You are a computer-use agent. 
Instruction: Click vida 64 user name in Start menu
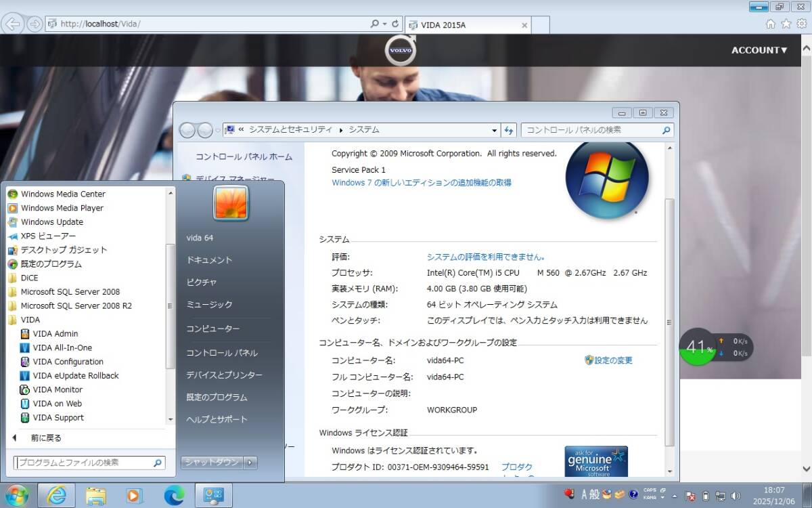click(200, 238)
